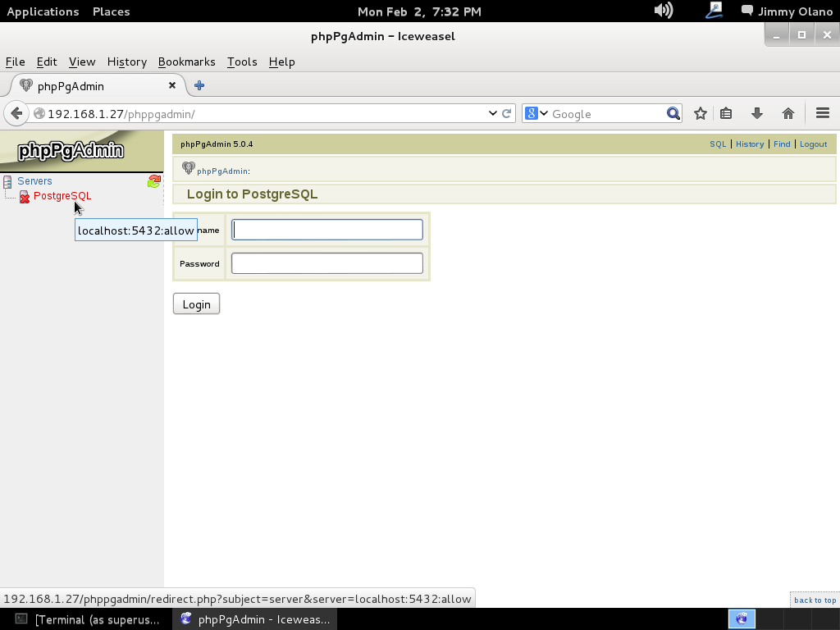Show bookmarks list icon in toolbar
This screenshot has height=630, width=840.
point(726,114)
